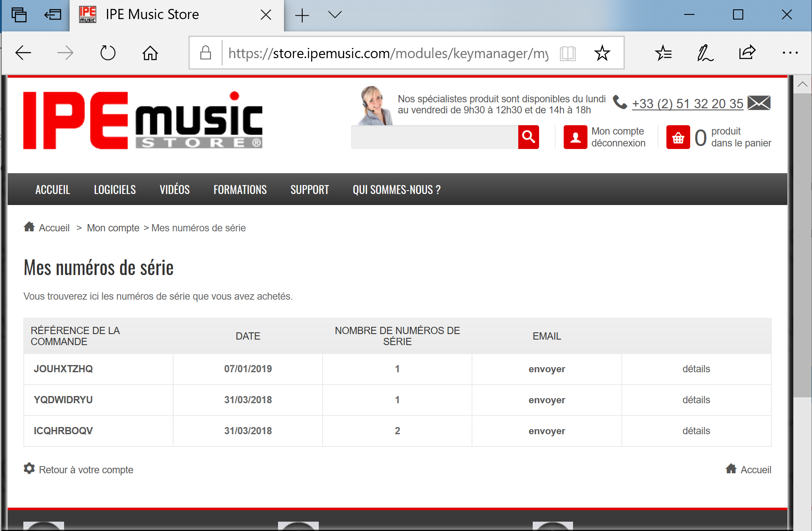The width and height of the screenshot is (812, 531).
Task: Add page to favorites with star icon
Action: coord(602,53)
